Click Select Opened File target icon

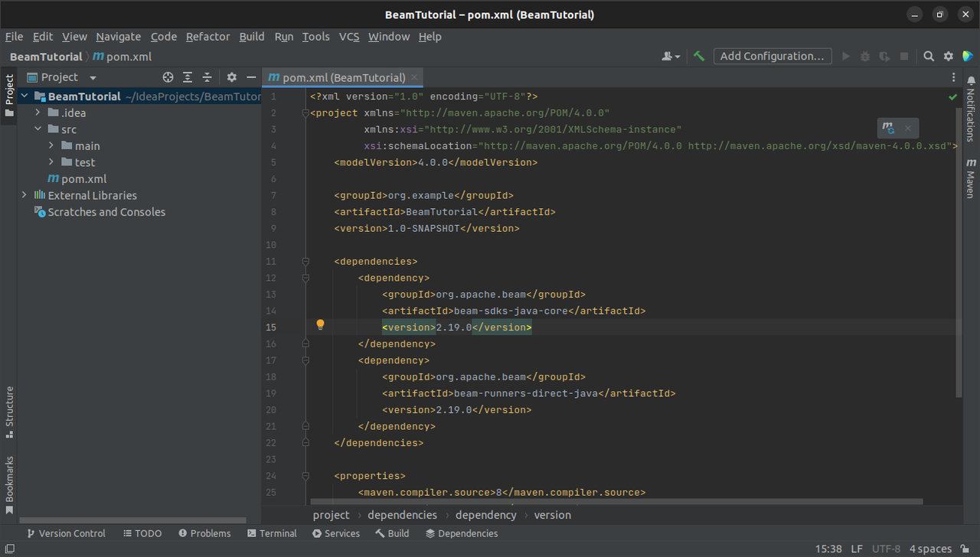168,77
